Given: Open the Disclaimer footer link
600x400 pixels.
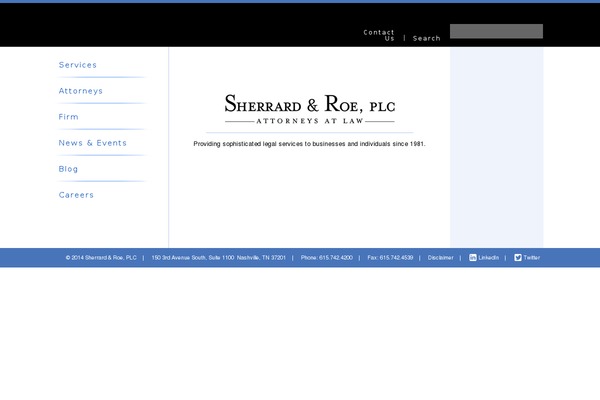Looking at the screenshot, I should click(x=440, y=258).
